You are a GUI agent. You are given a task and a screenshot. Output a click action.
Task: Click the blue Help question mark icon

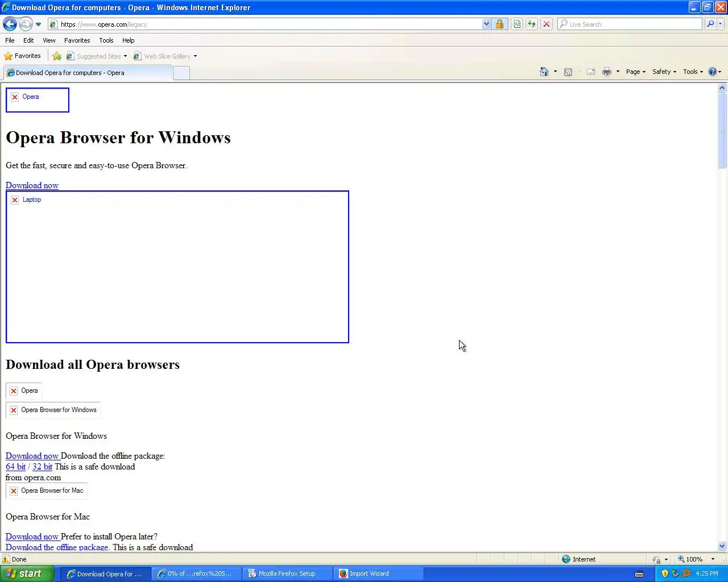coord(713,72)
